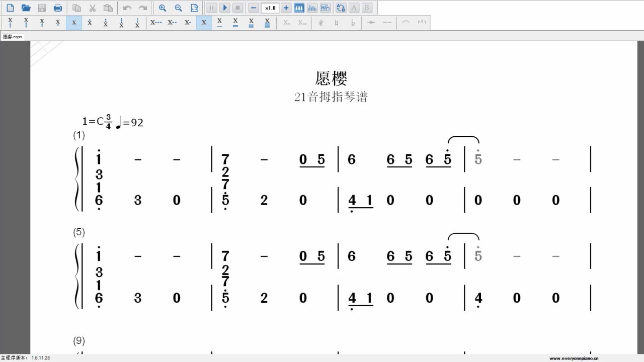Zoom out of the score
The width and height of the screenshot is (644, 362).
[179, 8]
